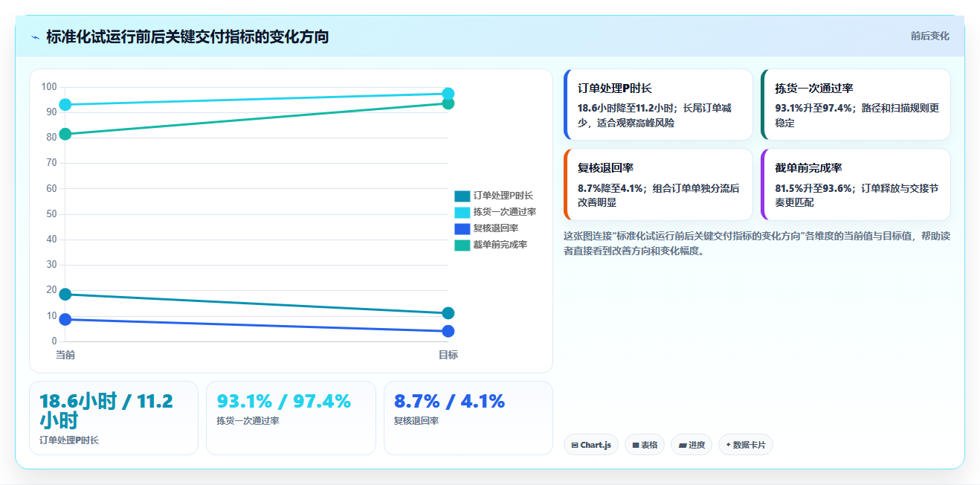Click legend label 复核退回率
Screen dimensions: 980x485
(496, 229)
